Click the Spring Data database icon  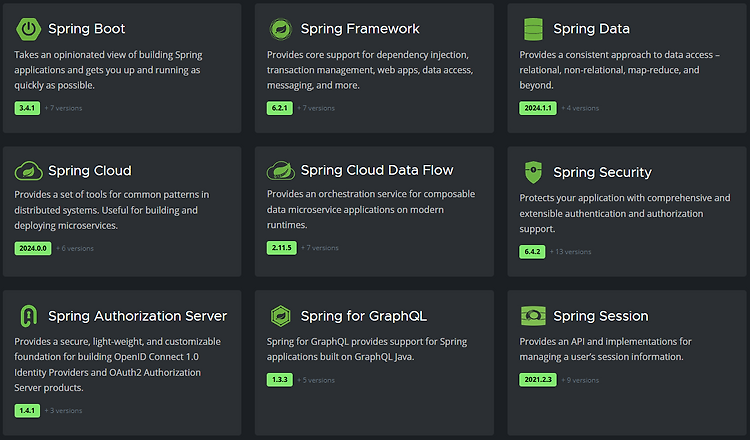pos(533,29)
